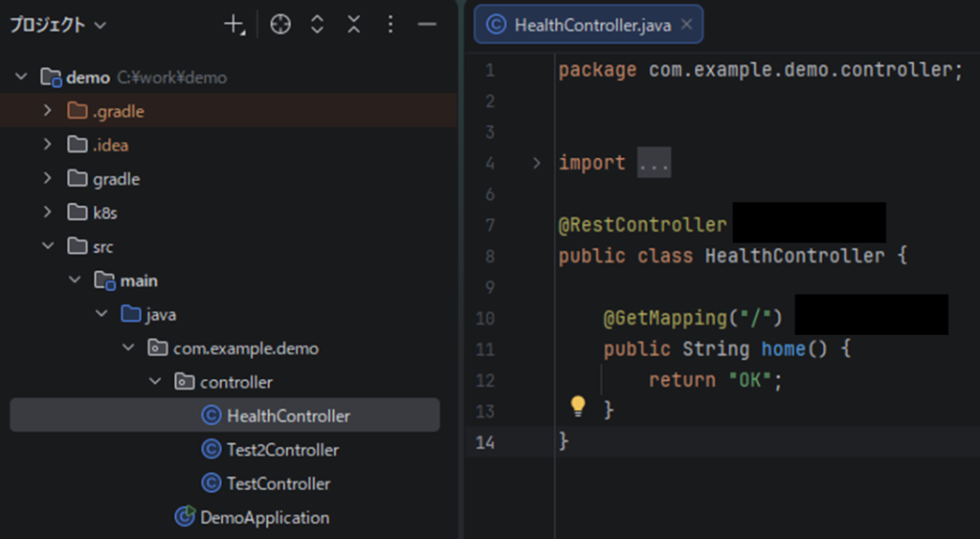Click line number 14 in the gutter
The width and height of the screenshot is (980, 539).
tap(486, 442)
